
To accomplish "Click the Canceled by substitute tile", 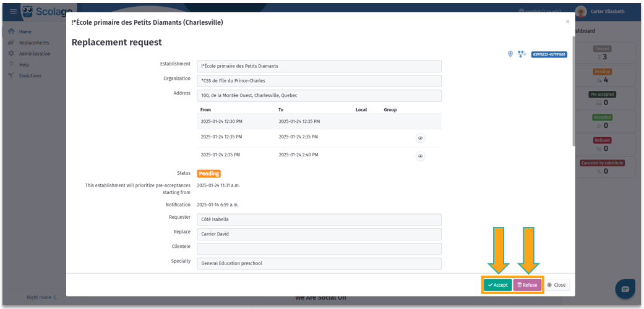I will tap(602, 167).
